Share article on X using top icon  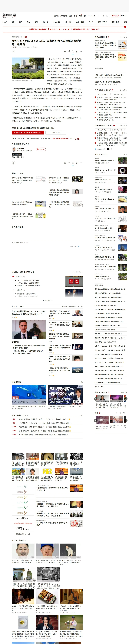point(73,52)
